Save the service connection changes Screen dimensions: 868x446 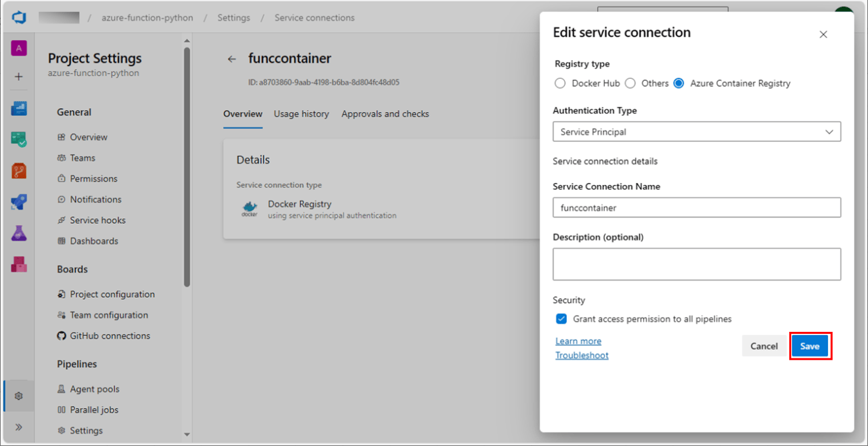[810, 346]
